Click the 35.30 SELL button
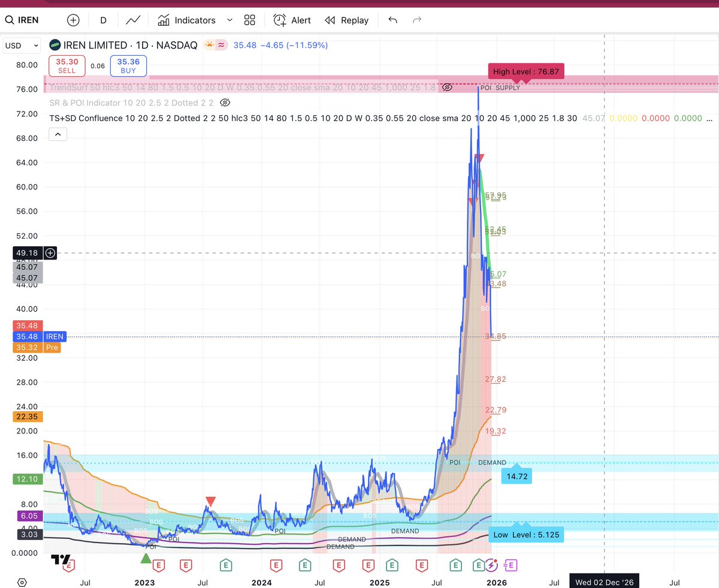 point(67,65)
